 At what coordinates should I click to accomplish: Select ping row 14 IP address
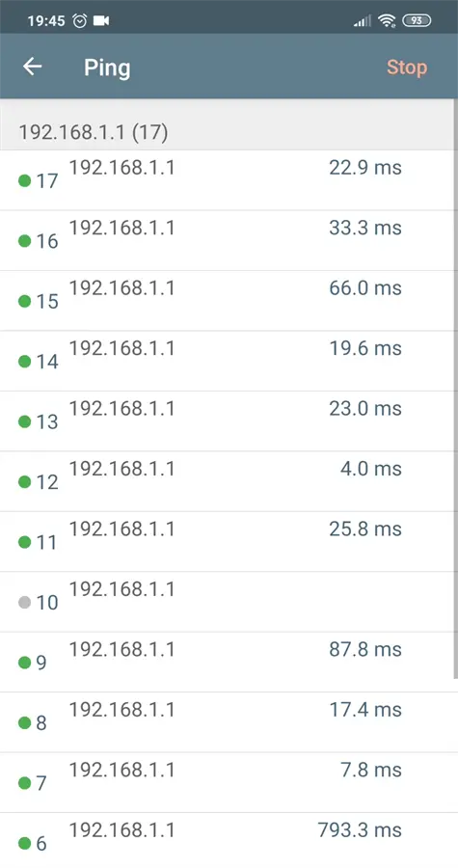pyautogui.click(x=121, y=348)
